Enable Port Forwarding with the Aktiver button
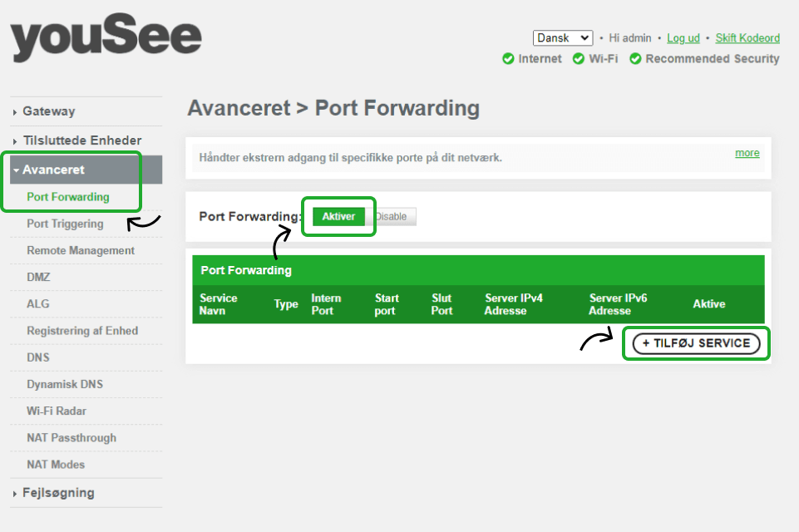 (338, 216)
